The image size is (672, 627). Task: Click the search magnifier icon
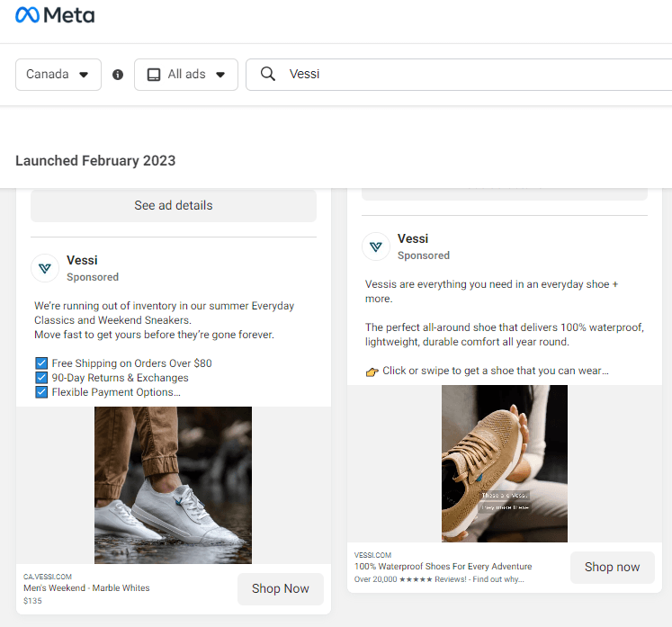tap(268, 74)
